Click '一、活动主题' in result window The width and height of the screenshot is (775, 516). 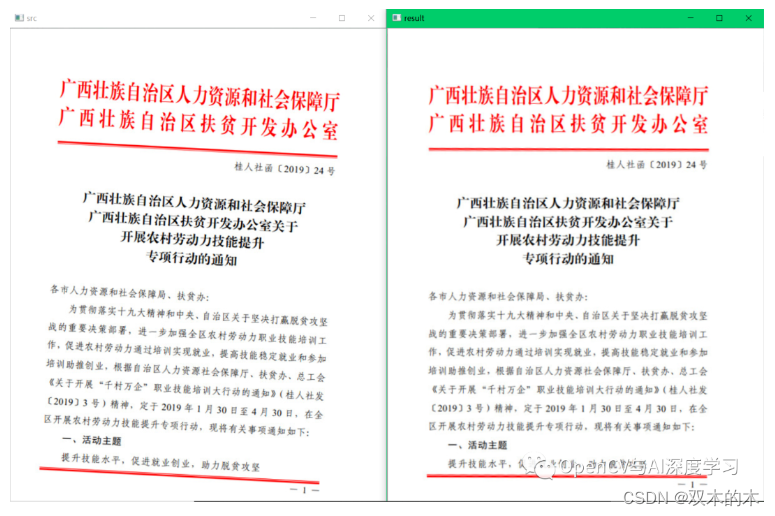pos(477,445)
